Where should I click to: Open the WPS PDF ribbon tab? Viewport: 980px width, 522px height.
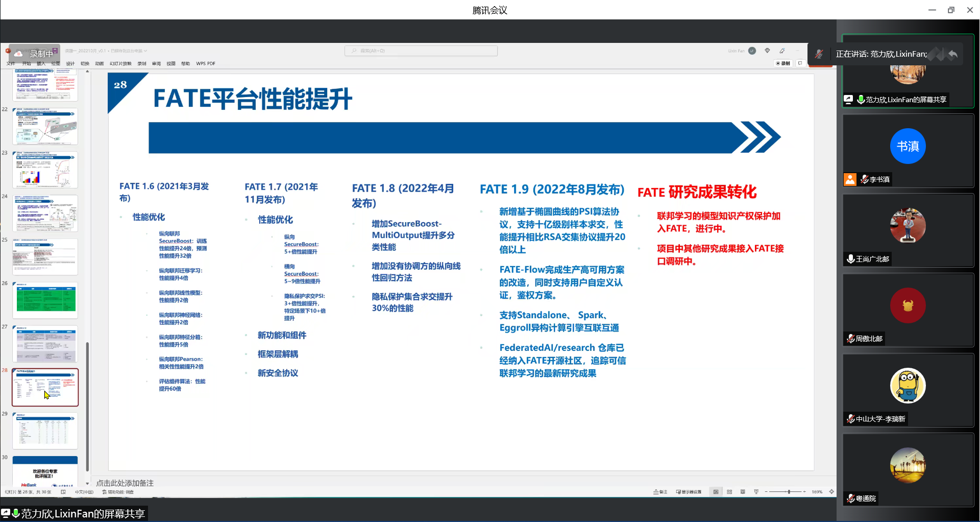tap(206, 64)
